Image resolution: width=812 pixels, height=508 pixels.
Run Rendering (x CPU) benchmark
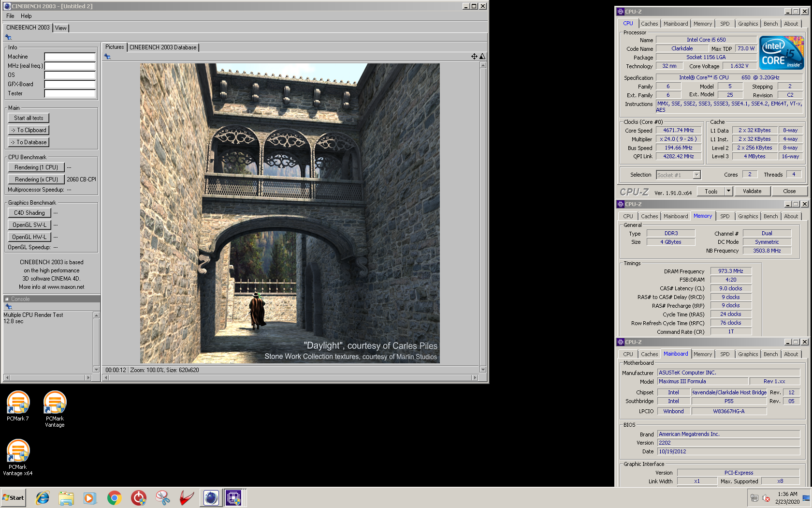(x=36, y=179)
